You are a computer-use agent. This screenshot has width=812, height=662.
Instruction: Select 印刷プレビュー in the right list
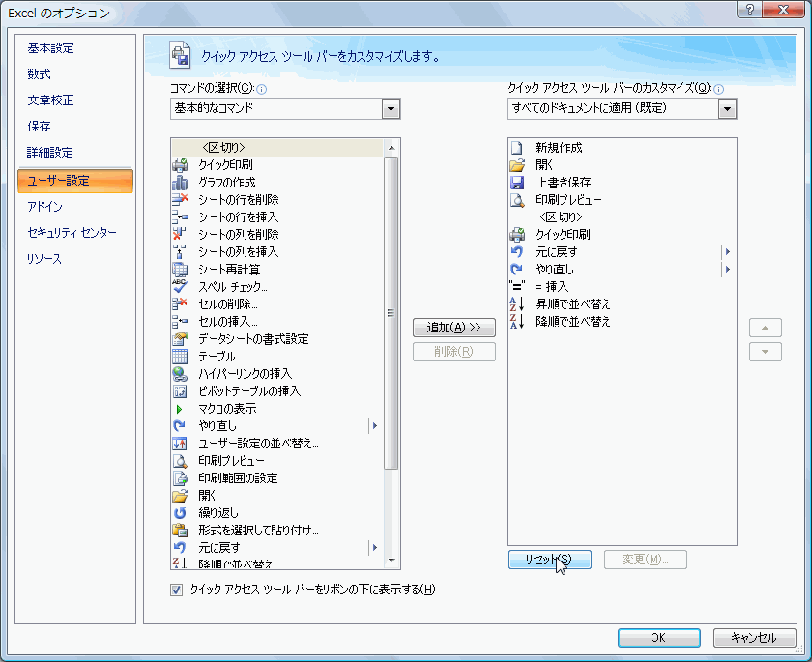pyautogui.click(x=622, y=200)
